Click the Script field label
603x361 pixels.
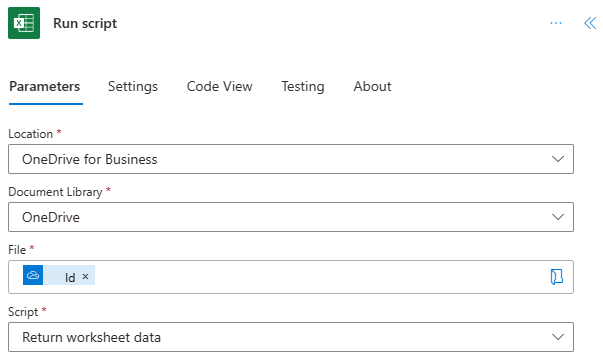[x=23, y=312]
